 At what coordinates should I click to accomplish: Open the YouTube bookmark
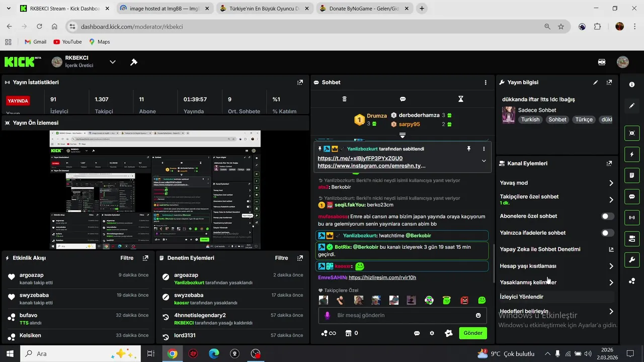point(67,42)
